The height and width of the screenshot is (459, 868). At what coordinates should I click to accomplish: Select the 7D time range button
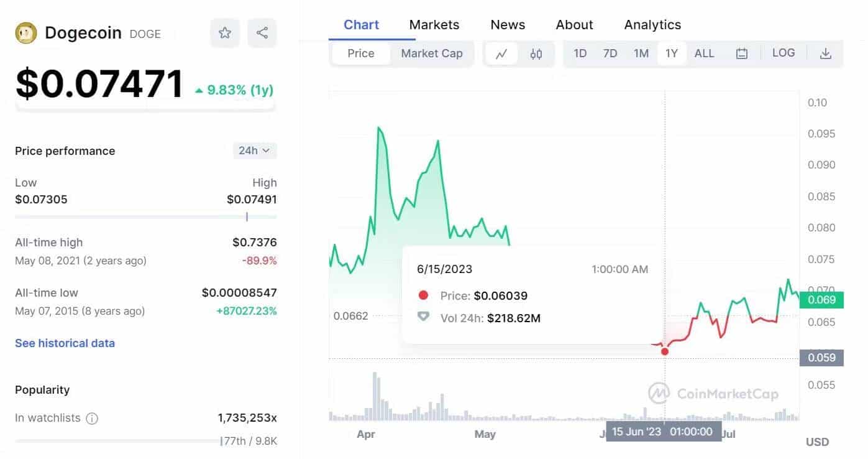point(610,53)
